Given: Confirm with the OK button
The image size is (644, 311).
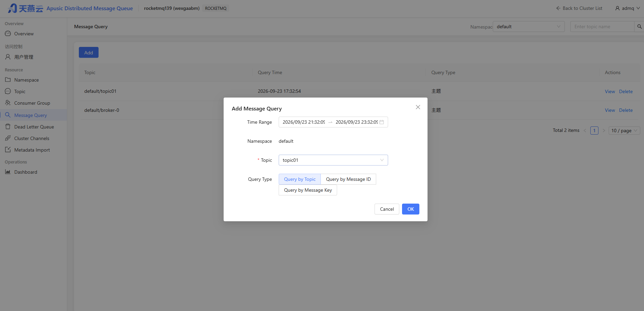Looking at the screenshot, I should tap(411, 209).
